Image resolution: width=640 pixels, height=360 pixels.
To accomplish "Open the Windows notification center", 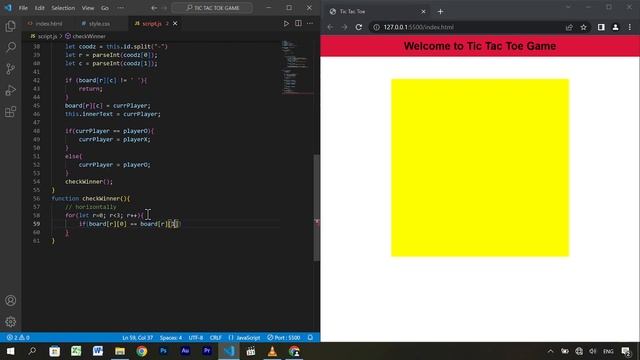I will (x=626, y=351).
